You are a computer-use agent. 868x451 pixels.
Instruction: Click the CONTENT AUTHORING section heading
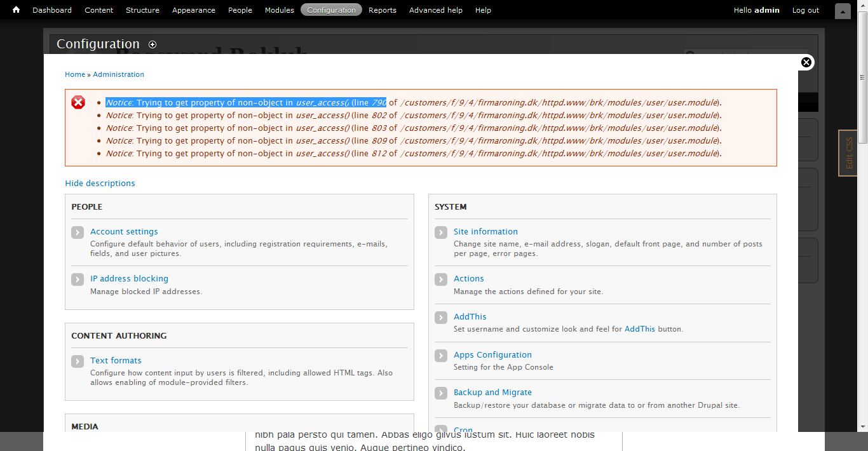click(119, 336)
